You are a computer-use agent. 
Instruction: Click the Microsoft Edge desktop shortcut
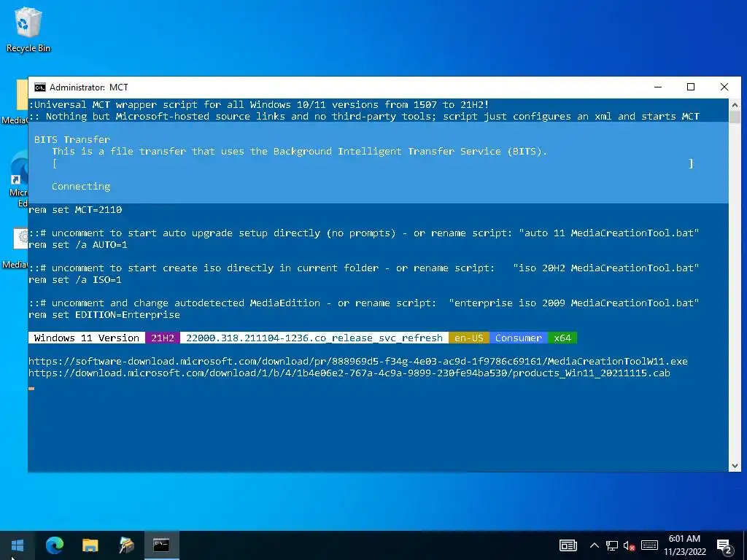(x=19, y=179)
